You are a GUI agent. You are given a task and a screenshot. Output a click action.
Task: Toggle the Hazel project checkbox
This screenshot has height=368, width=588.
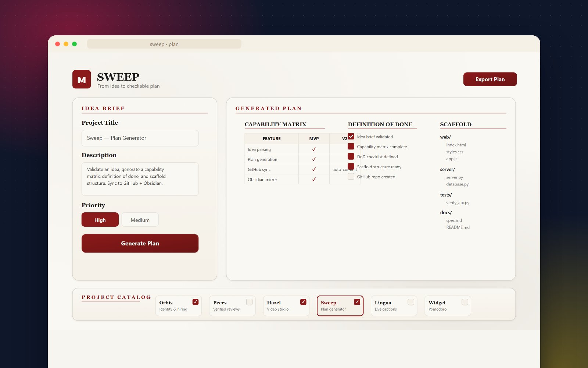point(303,302)
